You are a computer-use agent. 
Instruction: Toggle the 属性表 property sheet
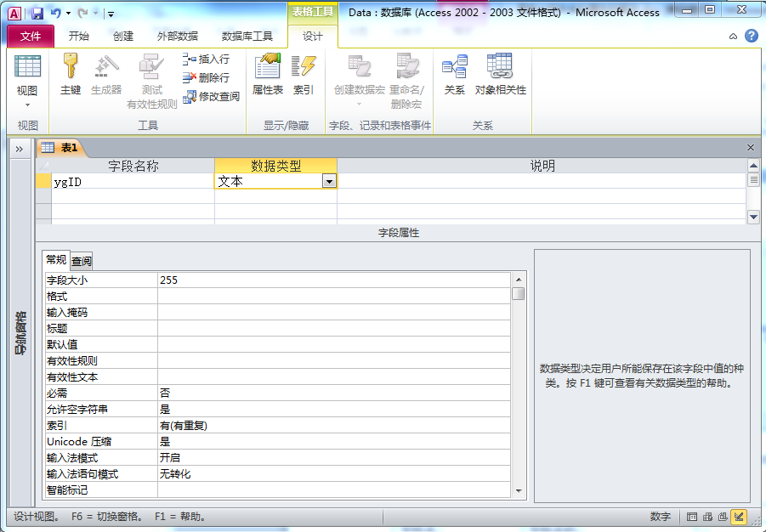coord(268,74)
